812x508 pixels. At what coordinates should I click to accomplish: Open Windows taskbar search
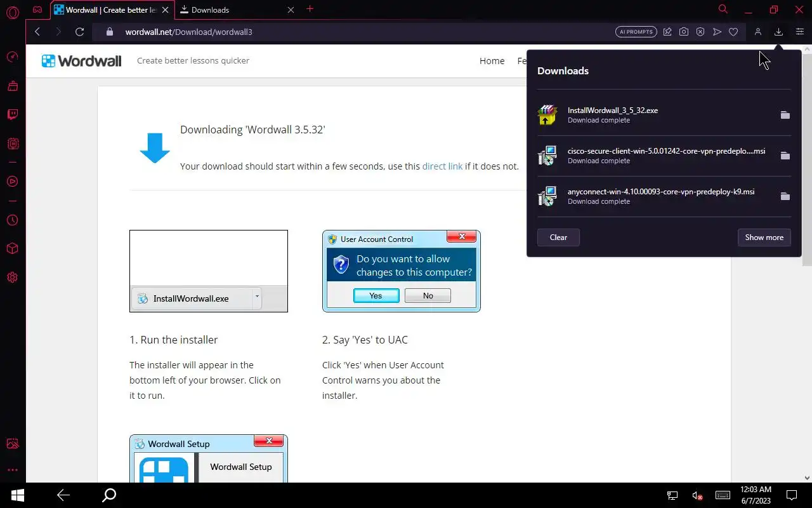[109, 495]
